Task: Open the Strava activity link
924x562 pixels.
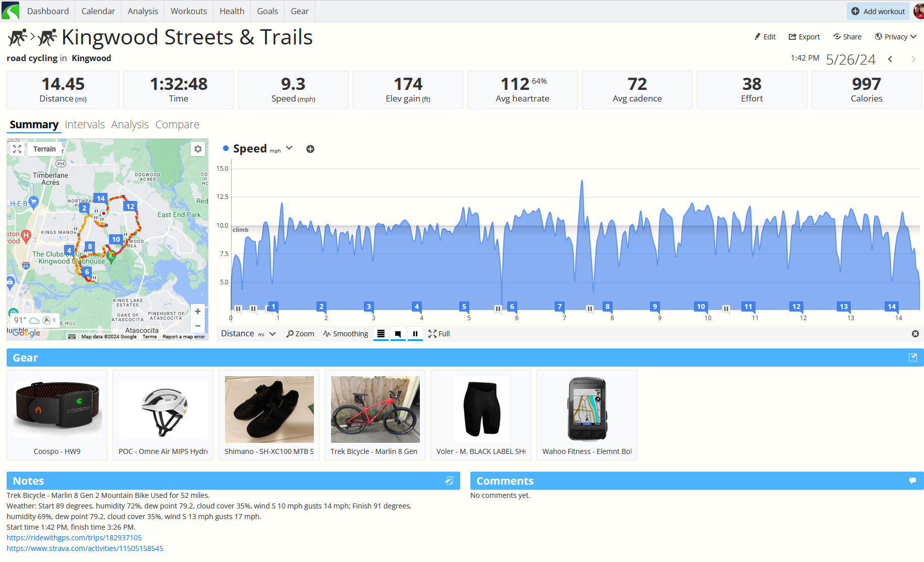Action: 85,548
